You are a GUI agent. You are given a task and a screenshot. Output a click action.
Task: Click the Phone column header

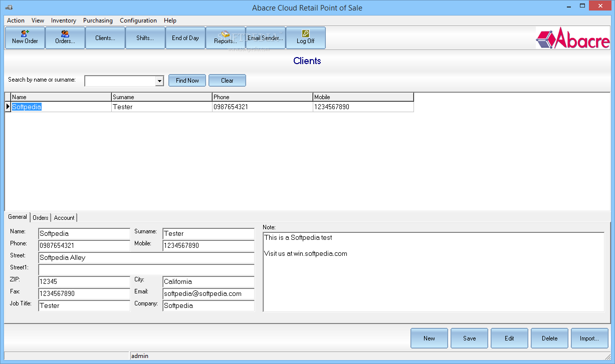(263, 97)
